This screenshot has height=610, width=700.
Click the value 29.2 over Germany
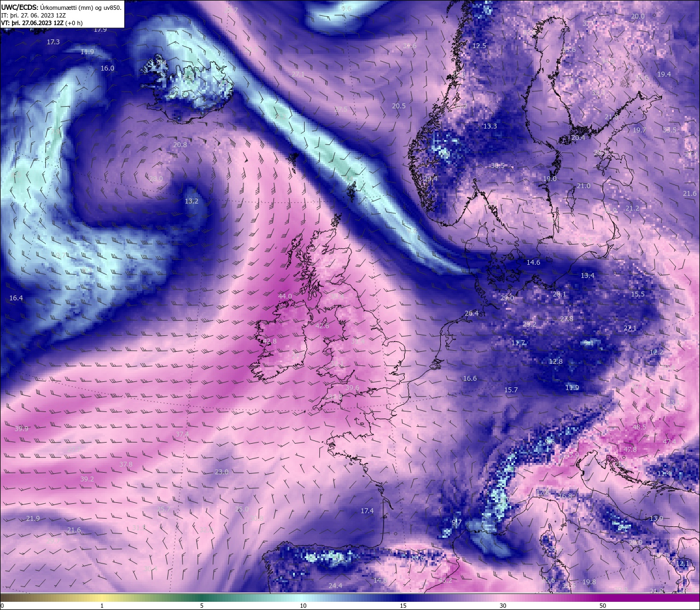(529, 324)
